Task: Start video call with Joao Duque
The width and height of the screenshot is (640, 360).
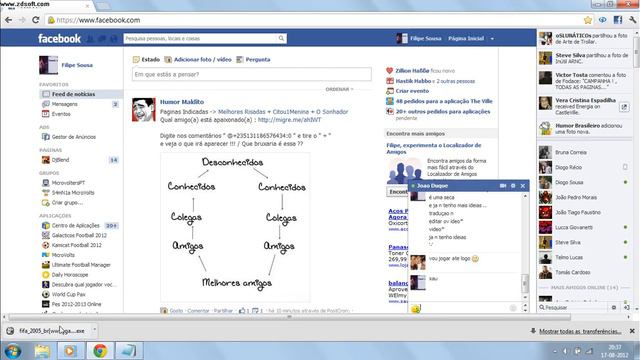Action: [503, 186]
